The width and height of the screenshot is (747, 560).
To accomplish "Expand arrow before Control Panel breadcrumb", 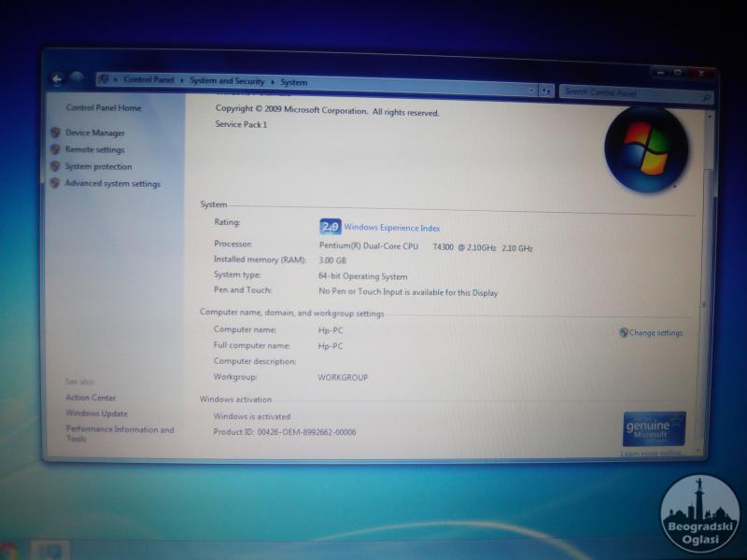I will coord(116,79).
